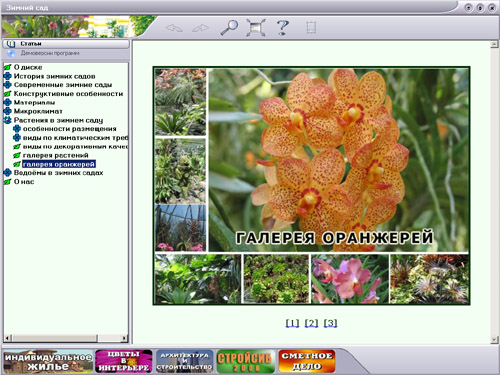
Task: Click the dotted page frame toolbar icon
Action: pyautogui.click(x=311, y=28)
